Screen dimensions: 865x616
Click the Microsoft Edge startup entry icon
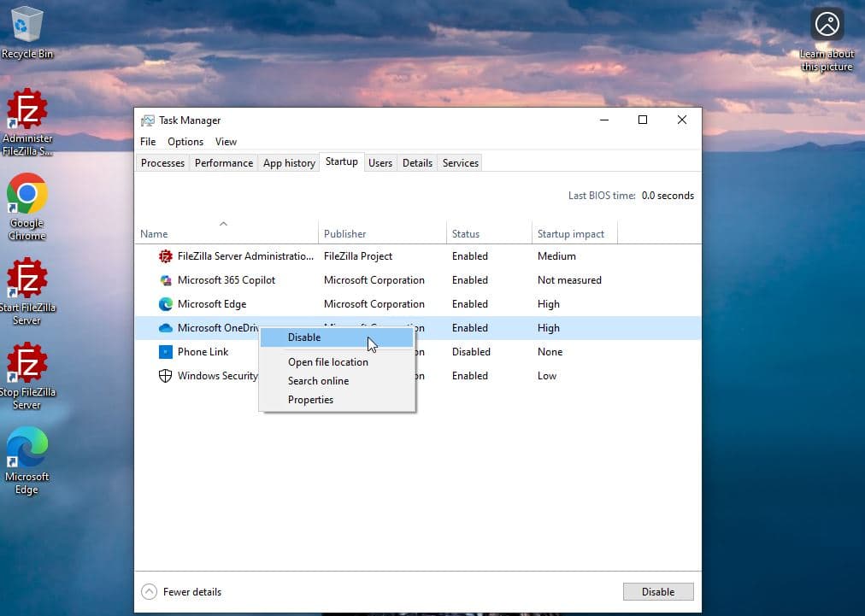[x=166, y=304]
